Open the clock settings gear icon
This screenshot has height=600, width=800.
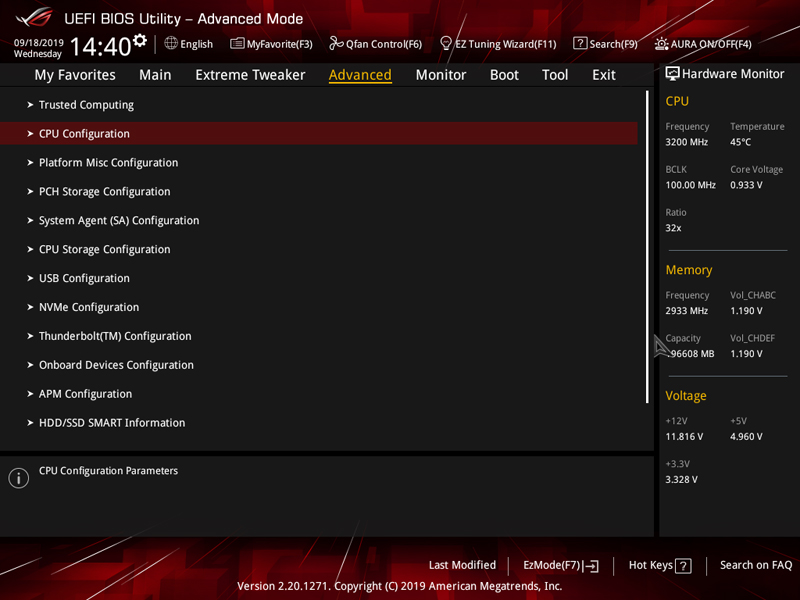140,40
